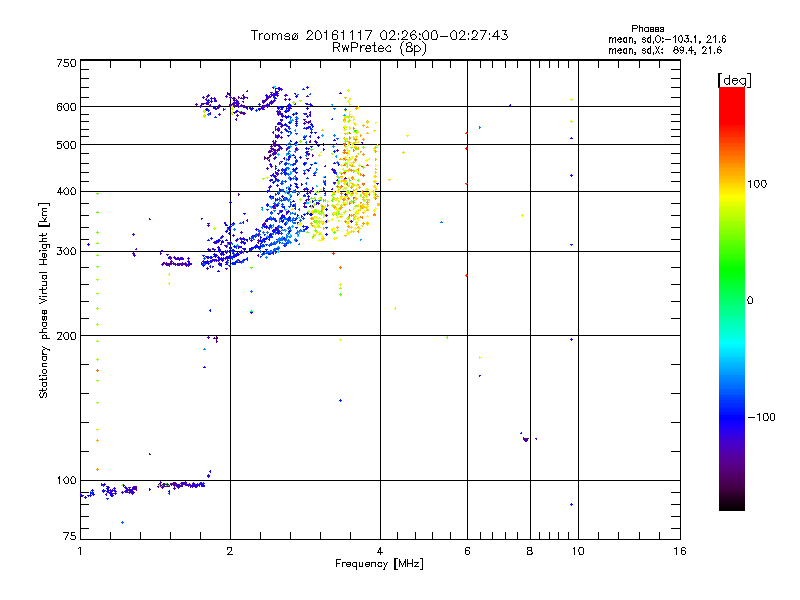Screen dimensions: 800x600
Task: Click y-axis tick label '200'
Action: (x=66, y=336)
